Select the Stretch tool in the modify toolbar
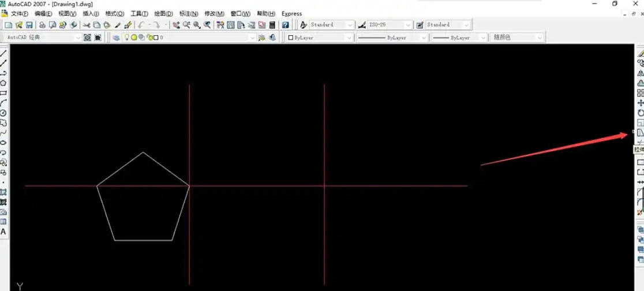 click(641, 132)
